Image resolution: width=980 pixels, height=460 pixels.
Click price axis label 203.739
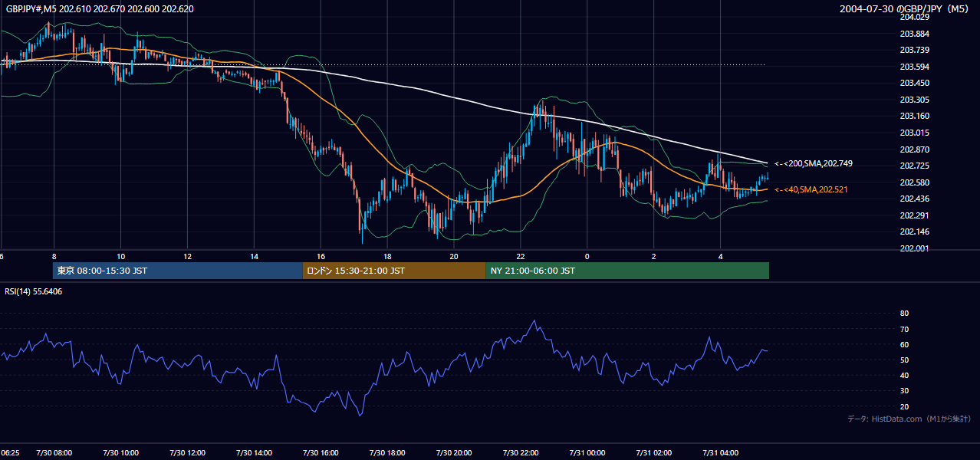(915, 50)
